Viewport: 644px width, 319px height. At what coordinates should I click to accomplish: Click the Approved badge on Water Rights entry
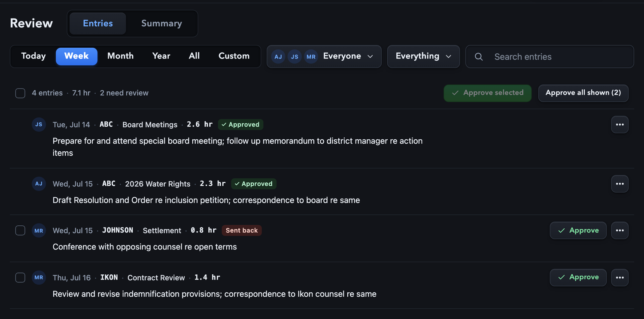254,184
